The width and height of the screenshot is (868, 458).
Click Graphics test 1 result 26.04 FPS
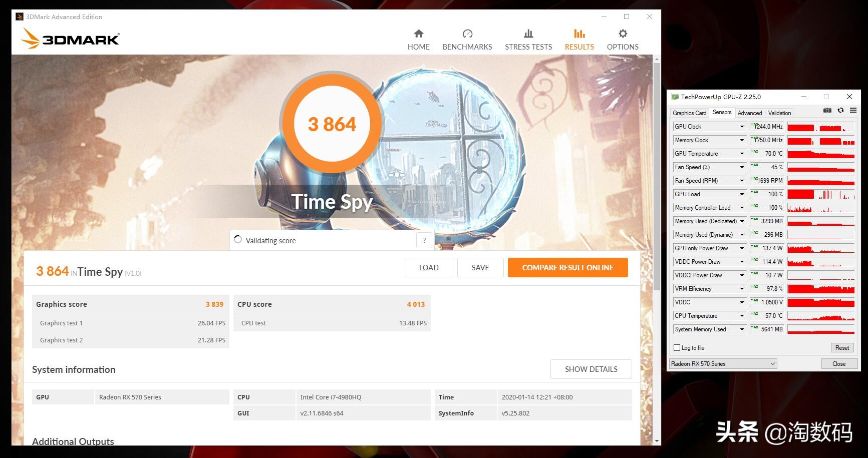tap(211, 323)
